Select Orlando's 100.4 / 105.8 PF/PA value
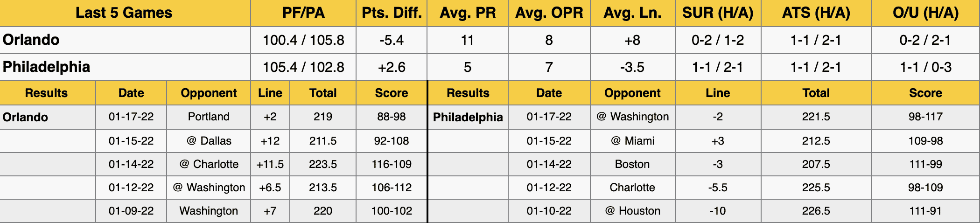Image resolution: width=980 pixels, height=223 pixels. [x=303, y=40]
